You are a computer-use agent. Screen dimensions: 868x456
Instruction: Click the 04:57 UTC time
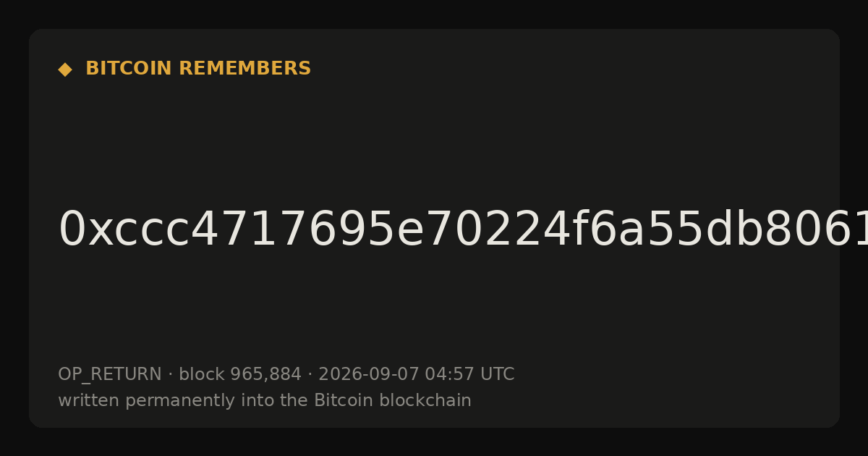(x=469, y=375)
